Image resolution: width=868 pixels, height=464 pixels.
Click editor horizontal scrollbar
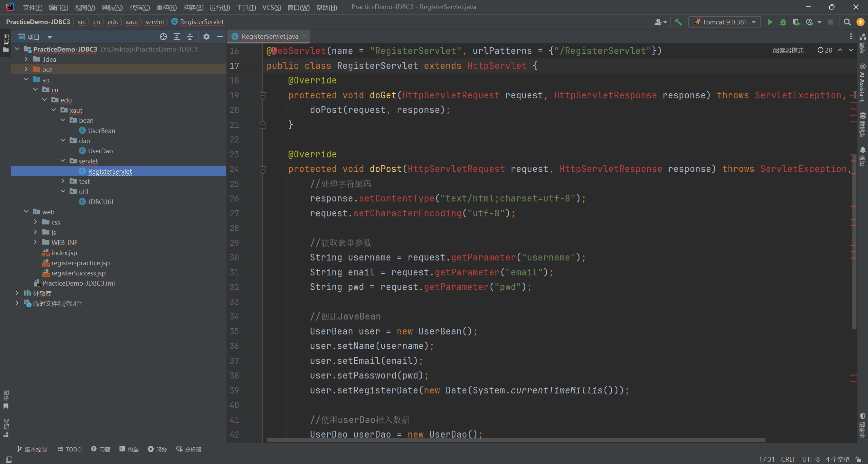(x=516, y=440)
